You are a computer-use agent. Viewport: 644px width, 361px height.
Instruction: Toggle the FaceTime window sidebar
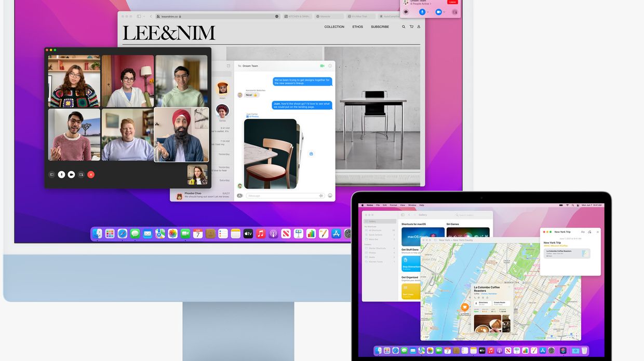[51, 175]
